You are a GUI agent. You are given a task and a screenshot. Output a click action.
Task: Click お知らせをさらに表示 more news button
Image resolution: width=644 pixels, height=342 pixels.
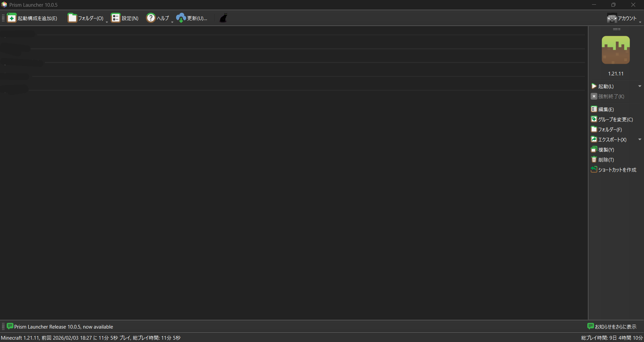612,327
